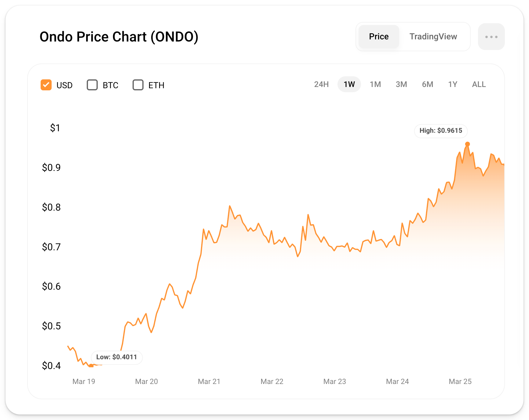The image size is (529, 420).
Task: Click the Mar 25 date axis label
Action: pos(460,382)
